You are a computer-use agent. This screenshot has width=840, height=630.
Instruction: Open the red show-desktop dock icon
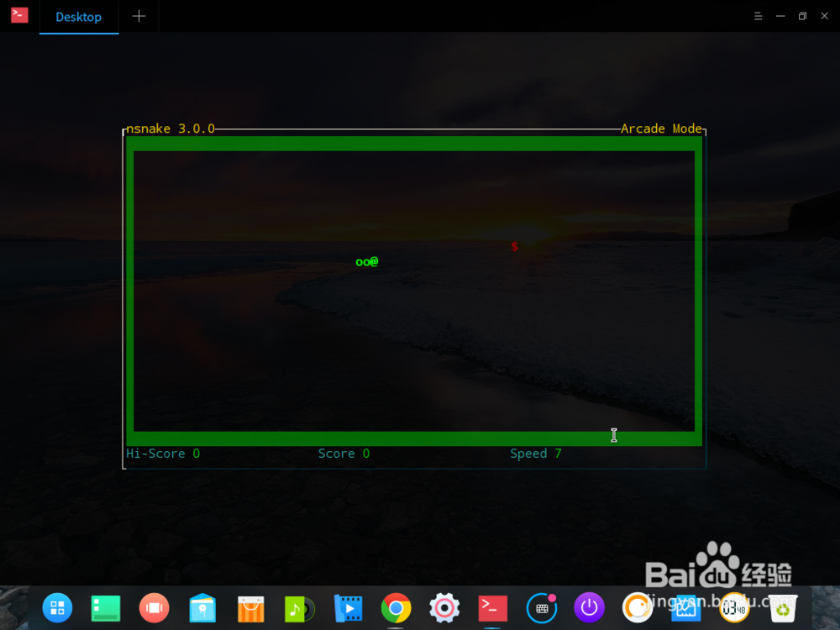155,608
